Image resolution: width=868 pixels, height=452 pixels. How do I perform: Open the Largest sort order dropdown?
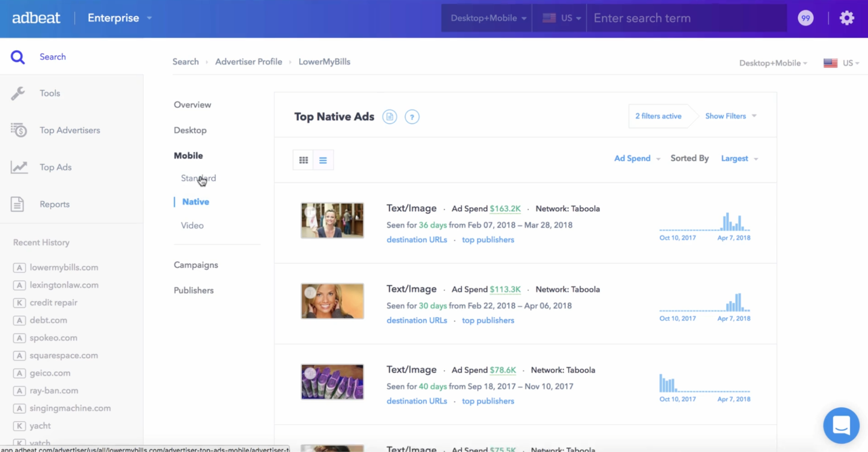739,158
